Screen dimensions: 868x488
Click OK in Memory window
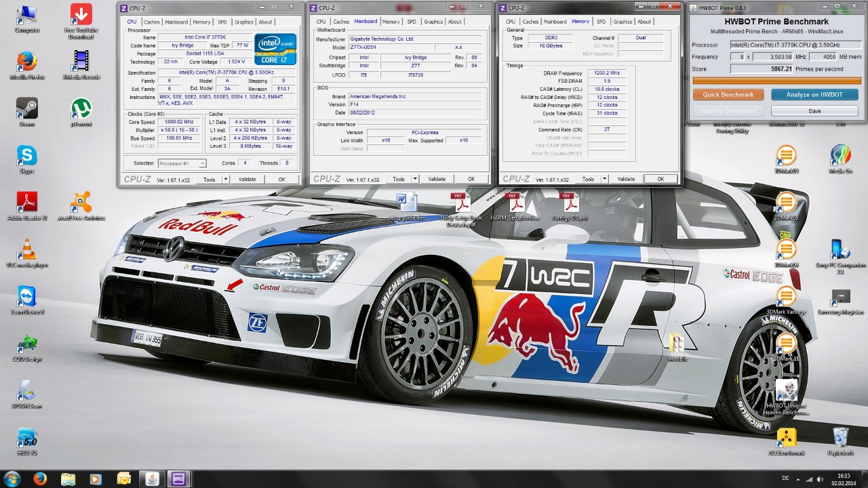[x=660, y=180]
